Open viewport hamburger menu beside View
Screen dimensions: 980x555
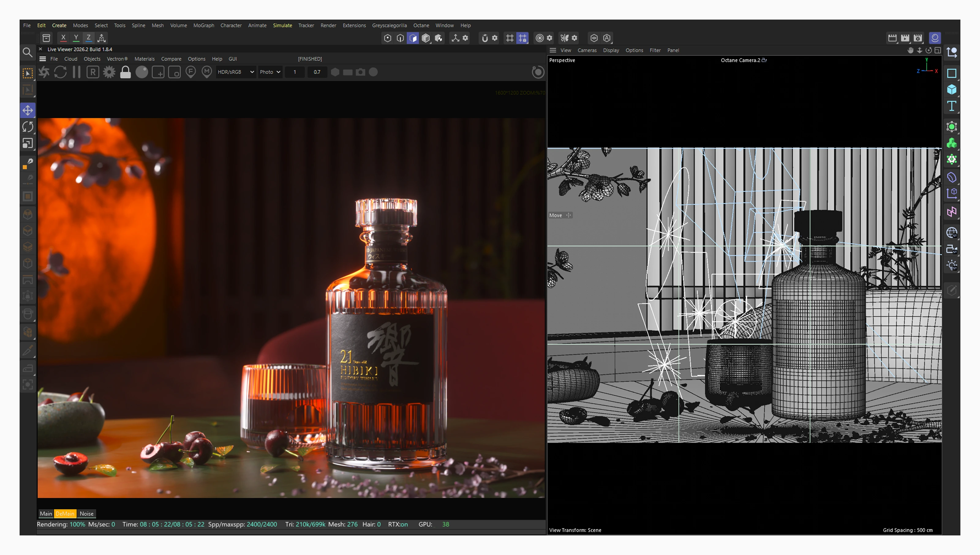(x=553, y=50)
